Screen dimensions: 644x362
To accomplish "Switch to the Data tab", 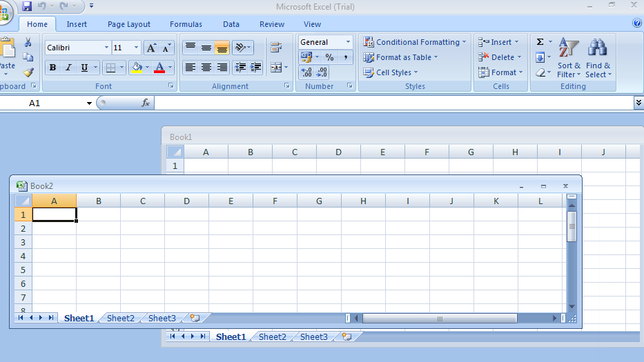I will (231, 24).
